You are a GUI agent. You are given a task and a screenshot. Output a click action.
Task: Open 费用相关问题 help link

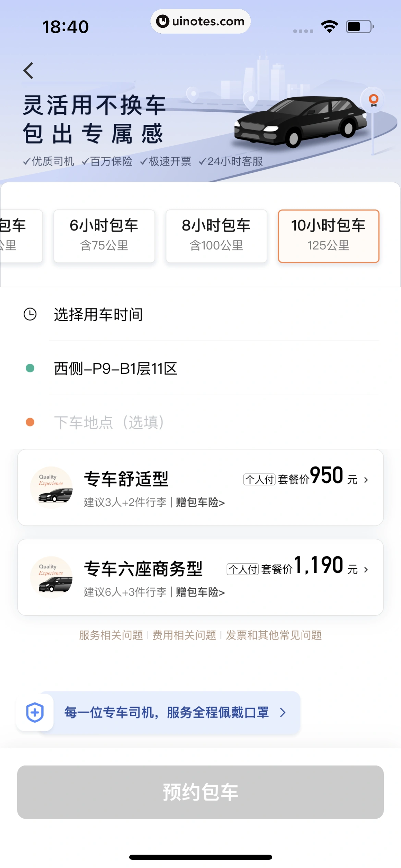click(x=184, y=635)
